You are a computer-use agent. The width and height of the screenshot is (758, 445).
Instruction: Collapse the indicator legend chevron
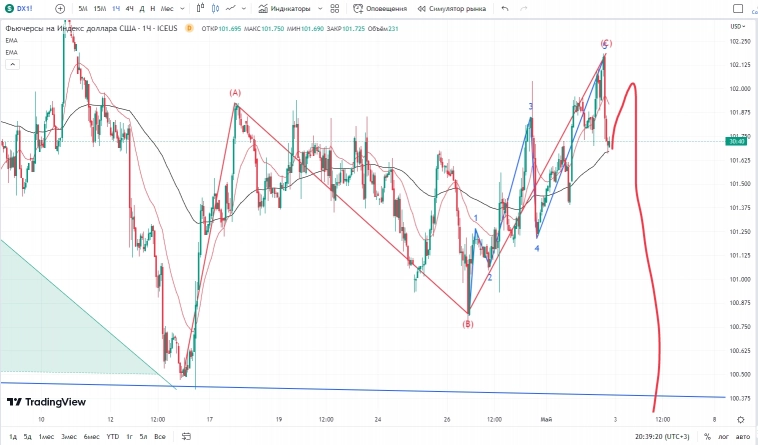pyautogui.click(x=13, y=64)
